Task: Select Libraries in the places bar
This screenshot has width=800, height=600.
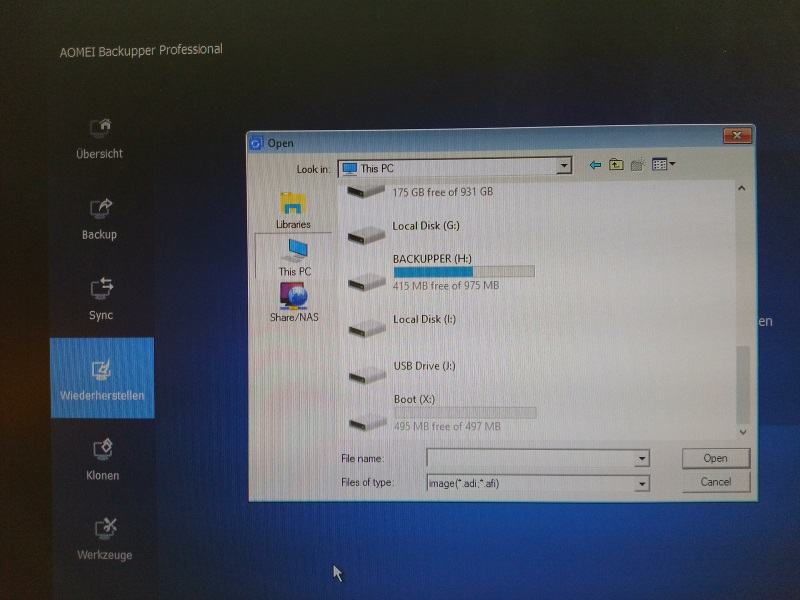Action: (293, 210)
